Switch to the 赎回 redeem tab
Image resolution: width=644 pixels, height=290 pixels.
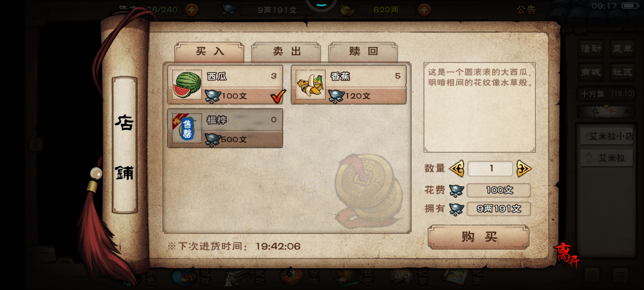(x=363, y=52)
